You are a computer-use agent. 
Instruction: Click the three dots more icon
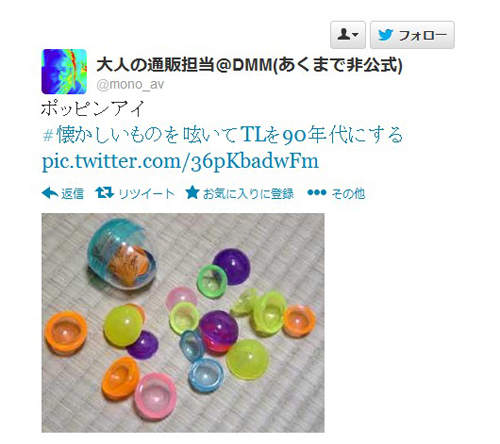pos(317,193)
